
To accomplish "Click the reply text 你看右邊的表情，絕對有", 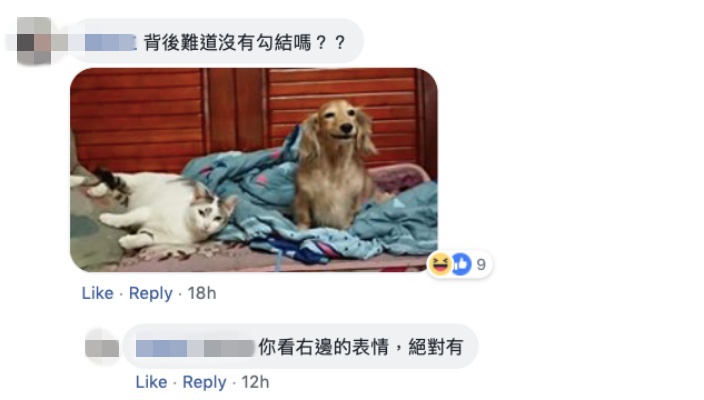I will click(361, 347).
